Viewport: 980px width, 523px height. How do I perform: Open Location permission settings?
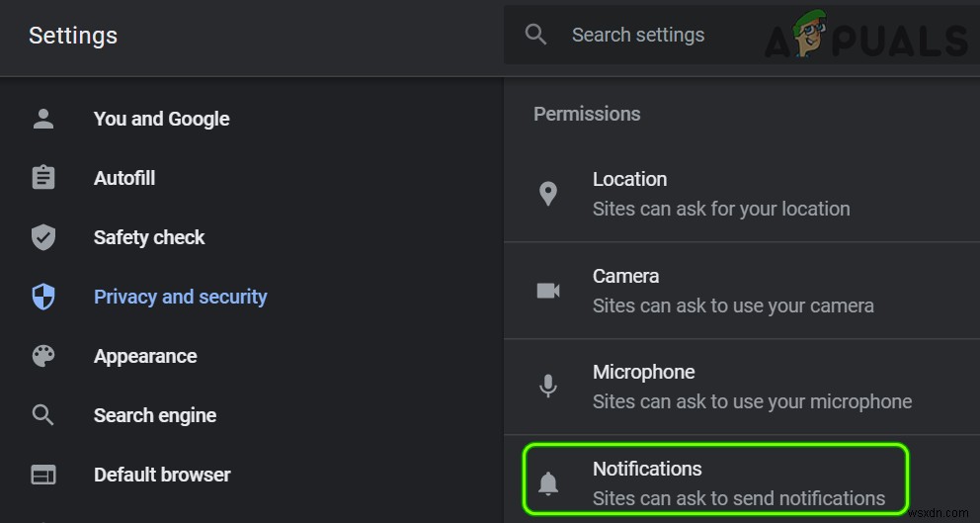[x=721, y=194]
